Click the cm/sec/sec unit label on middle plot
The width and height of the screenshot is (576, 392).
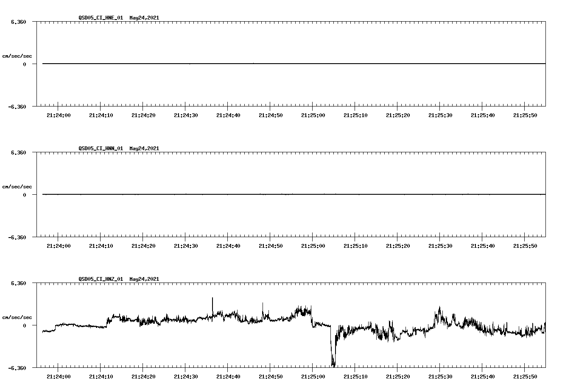[x=17, y=186]
